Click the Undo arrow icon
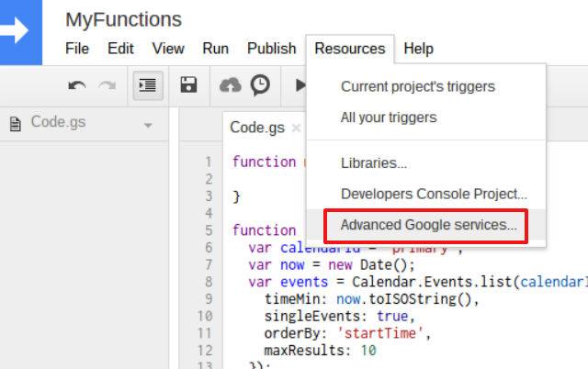 (x=77, y=85)
